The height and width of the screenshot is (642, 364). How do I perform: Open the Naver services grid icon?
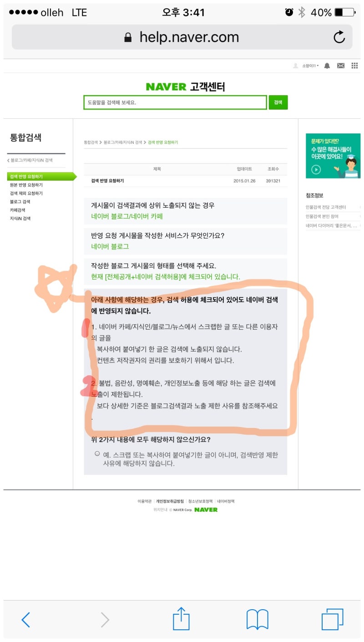pos(354,66)
